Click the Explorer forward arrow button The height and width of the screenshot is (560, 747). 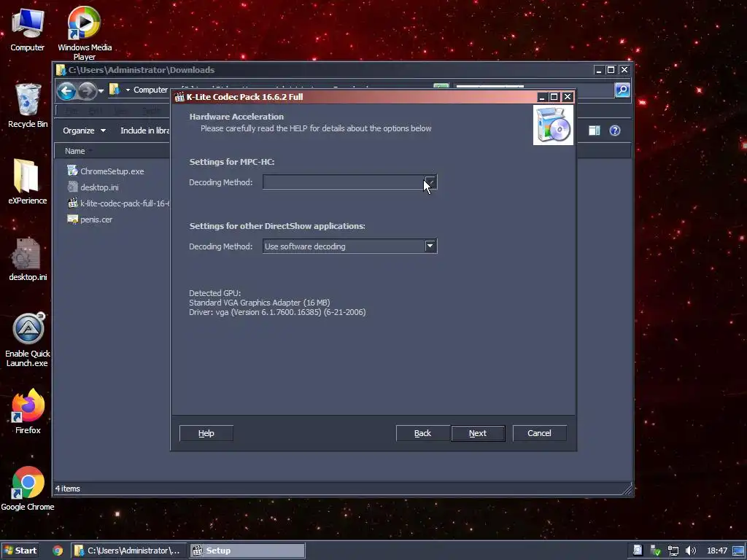coord(87,90)
